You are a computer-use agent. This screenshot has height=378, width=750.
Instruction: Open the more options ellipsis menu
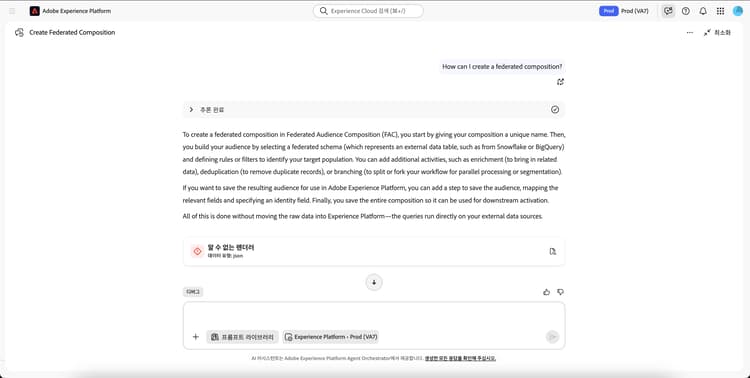[690, 33]
